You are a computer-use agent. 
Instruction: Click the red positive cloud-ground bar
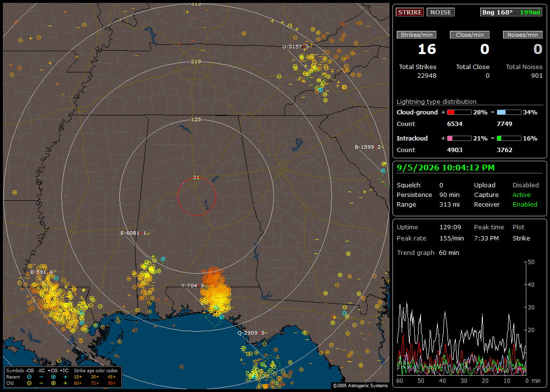point(459,112)
